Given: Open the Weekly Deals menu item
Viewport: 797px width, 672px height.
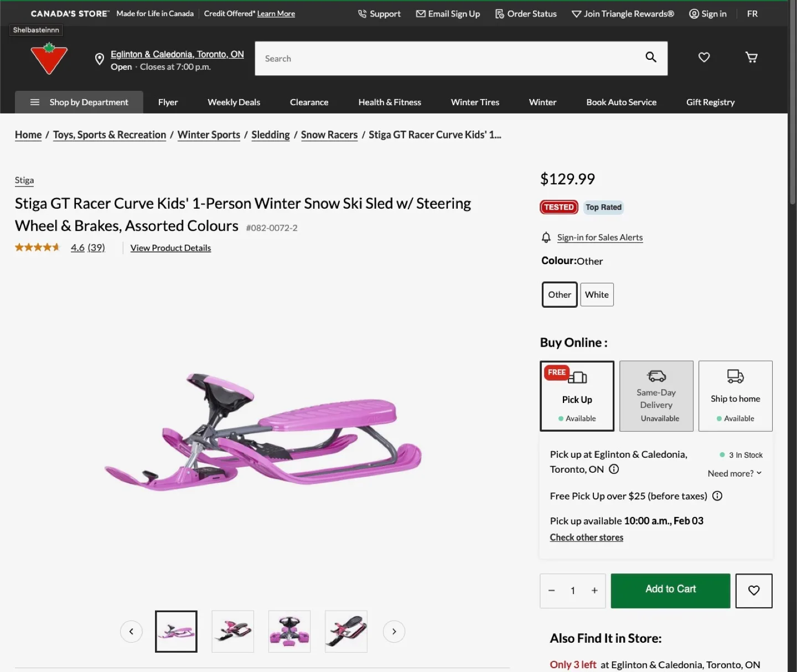Looking at the screenshot, I should pos(234,102).
